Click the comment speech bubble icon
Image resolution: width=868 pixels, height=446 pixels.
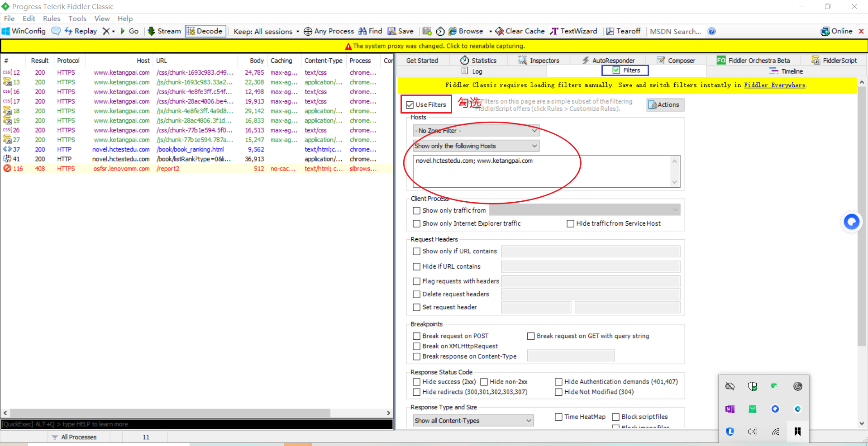[x=56, y=31]
